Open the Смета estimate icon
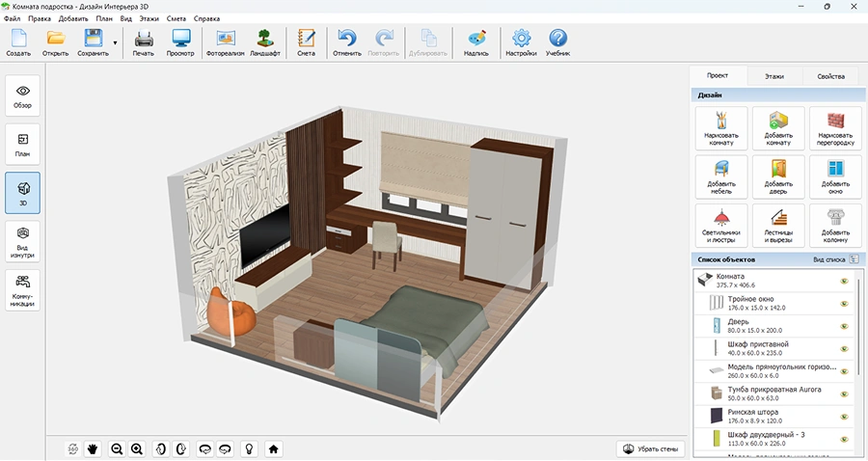Viewport: 868px width, 461px height. [306, 42]
